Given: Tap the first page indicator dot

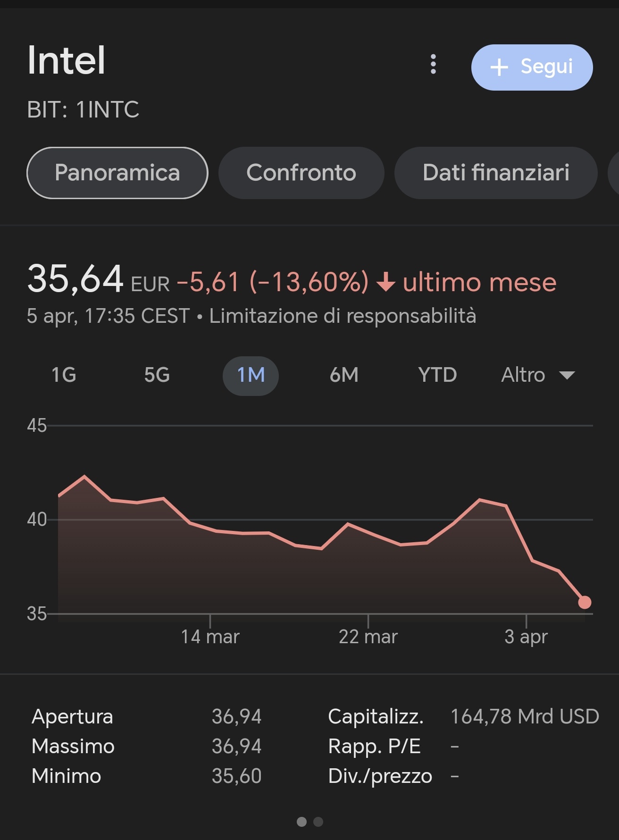Looking at the screenshot, I should coord(301,822).
